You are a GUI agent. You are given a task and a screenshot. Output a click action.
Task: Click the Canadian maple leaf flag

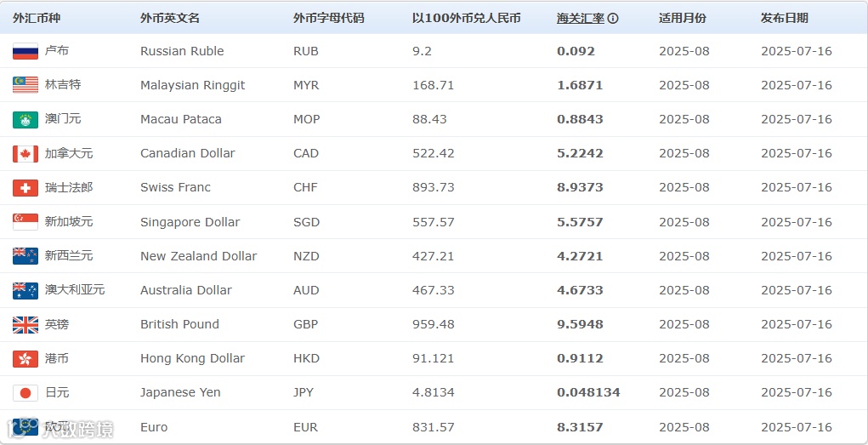coord(26,154)
